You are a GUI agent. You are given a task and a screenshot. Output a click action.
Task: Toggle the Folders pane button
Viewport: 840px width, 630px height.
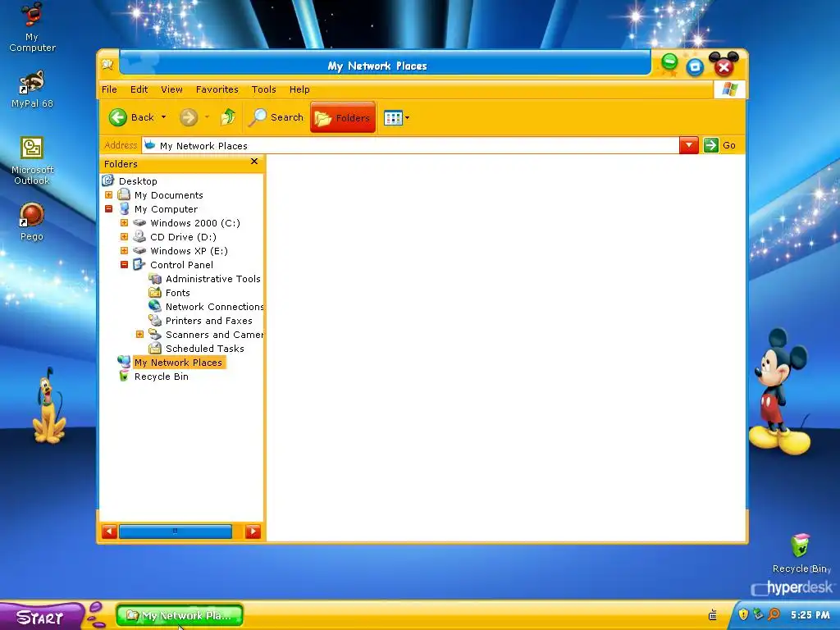click(x=343, y=117)
